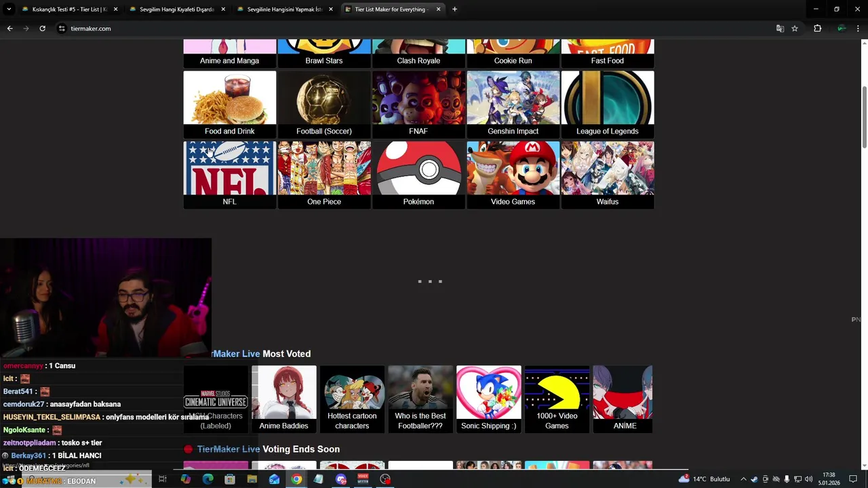
Task: Open the Football (Soccer) category thumbnail
Action: 324,104
